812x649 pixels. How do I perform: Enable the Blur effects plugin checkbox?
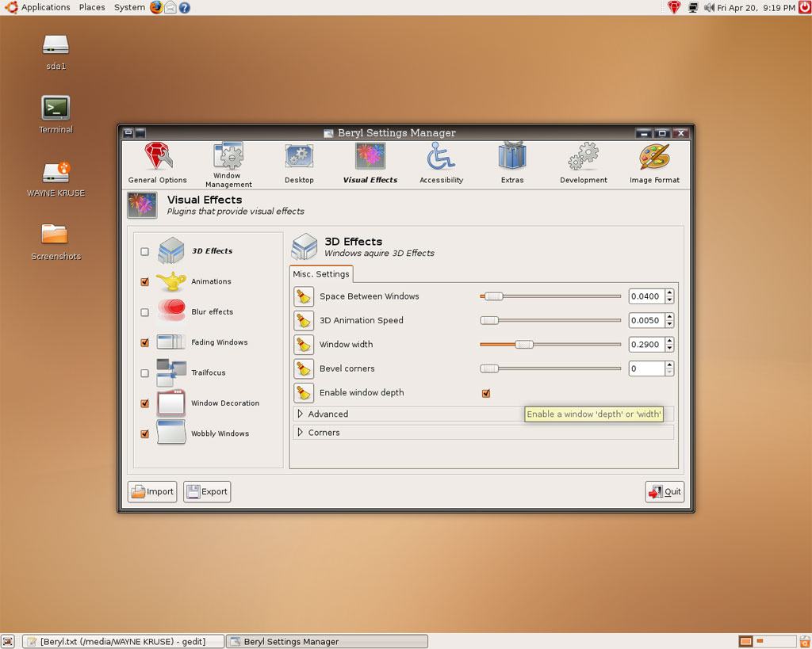(144, 312)
